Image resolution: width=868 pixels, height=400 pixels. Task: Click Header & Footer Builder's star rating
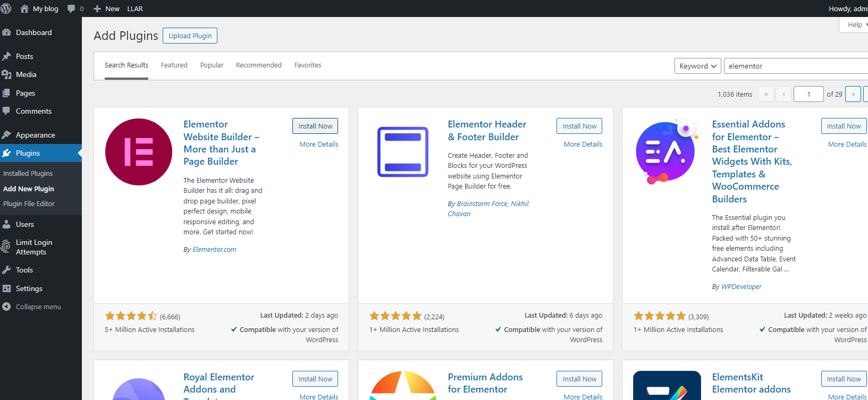pos(395,316)
